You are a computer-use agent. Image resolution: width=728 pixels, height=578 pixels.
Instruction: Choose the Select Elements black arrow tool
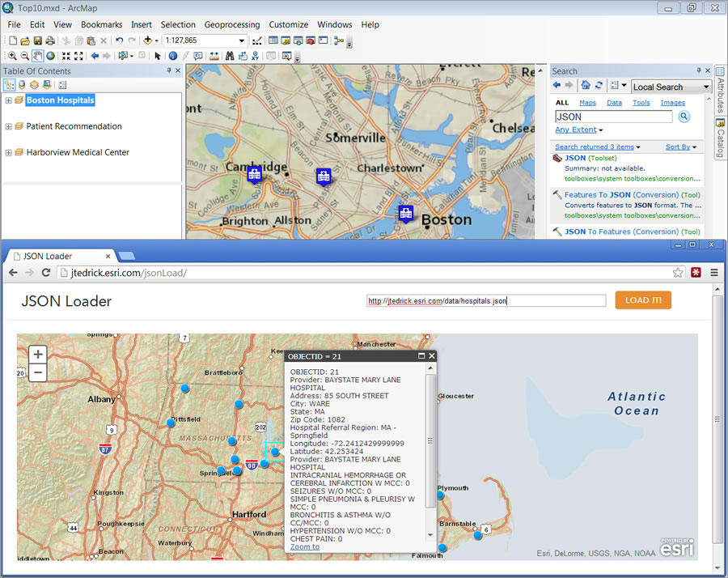click(x=158, y=56)
